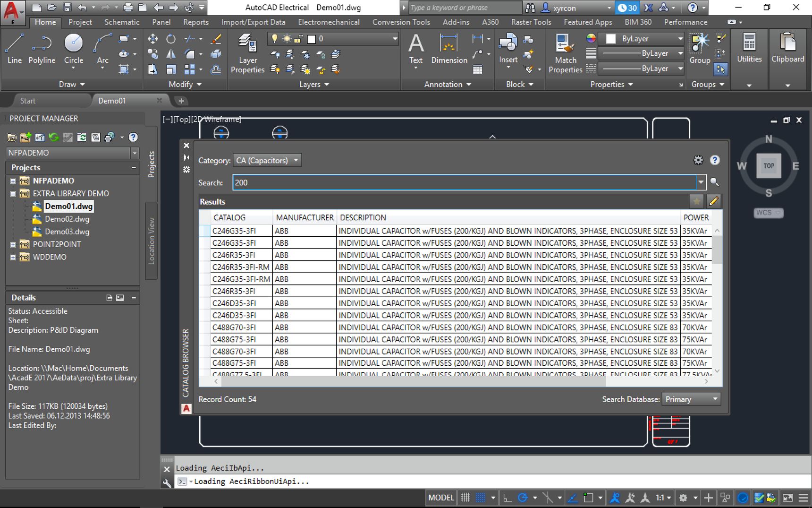Open the object color ByLayer swatch

[x=611, y=39]
